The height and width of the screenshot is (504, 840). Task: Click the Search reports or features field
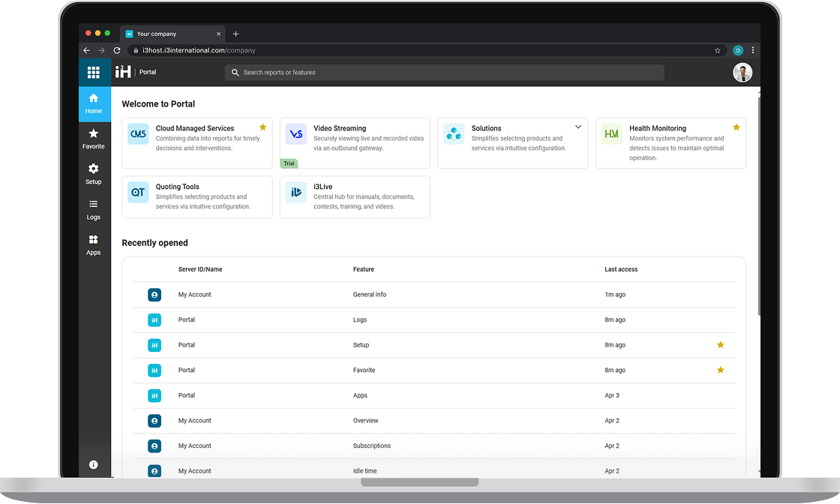tap(445, 72)
